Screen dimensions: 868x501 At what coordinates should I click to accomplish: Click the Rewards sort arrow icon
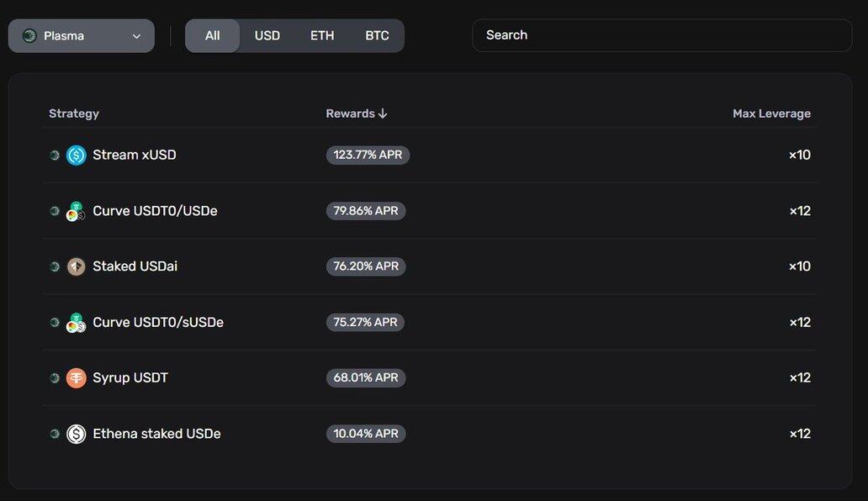pos(383,113)
